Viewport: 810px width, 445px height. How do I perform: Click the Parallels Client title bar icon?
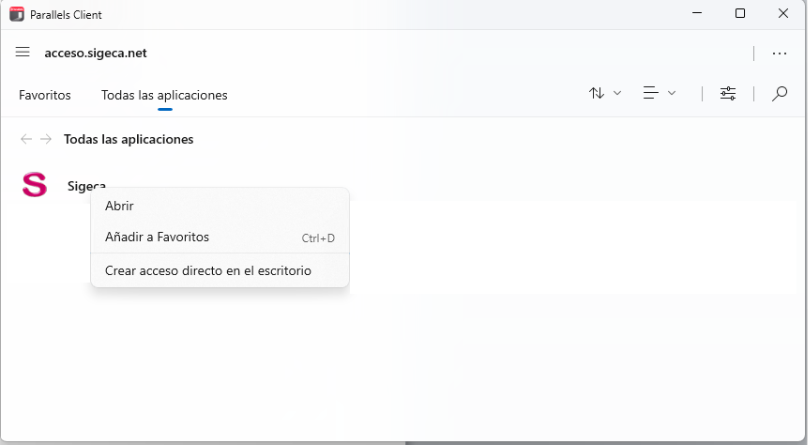point(17,14)
